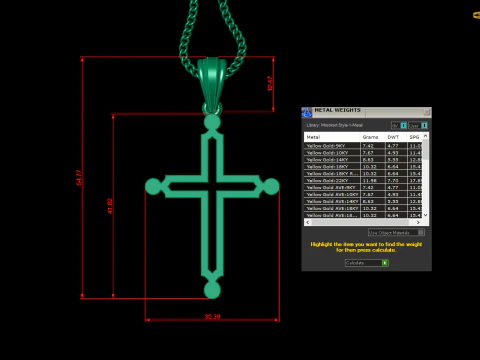480x360 pixels.
Task: Enable the Use Object Materials checkbox
Action: pos(421,232)
